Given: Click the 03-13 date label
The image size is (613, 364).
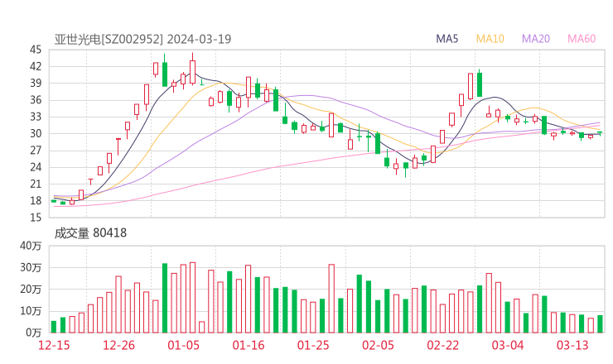Looking at the screenshot, I should (x=572, y=345).
